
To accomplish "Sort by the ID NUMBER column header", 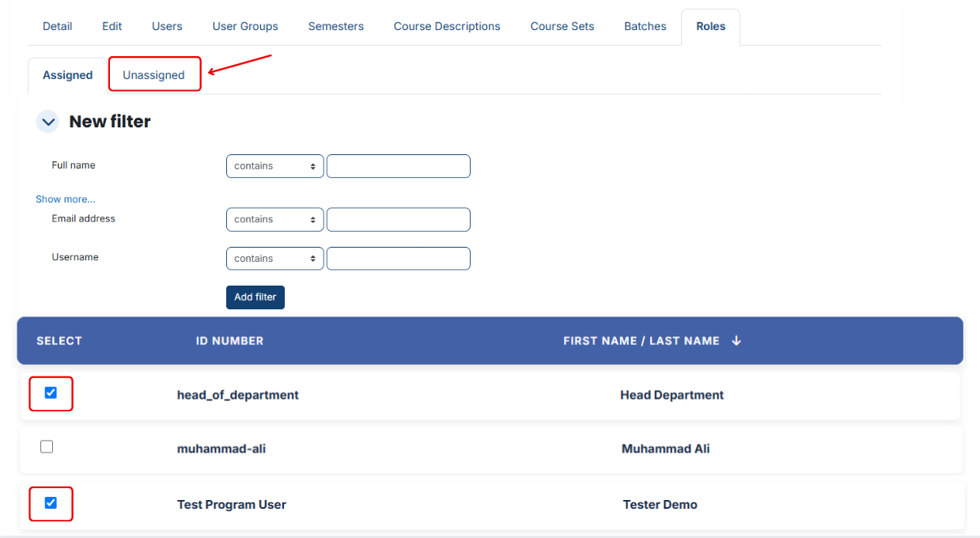I will pos(230,341).
